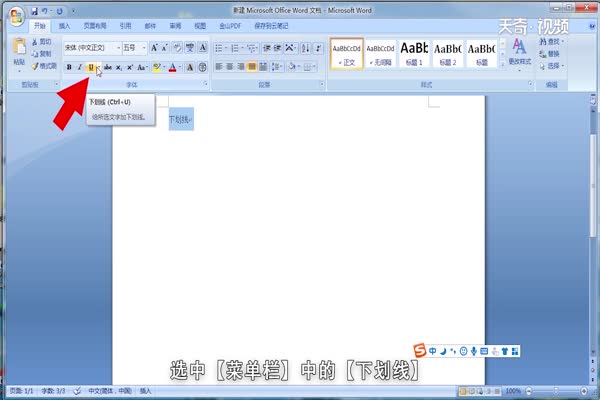This screenshot has width=600, height=400.
Task: Click the Cut button in the ribbon
Action: click(x=43, y=43)
